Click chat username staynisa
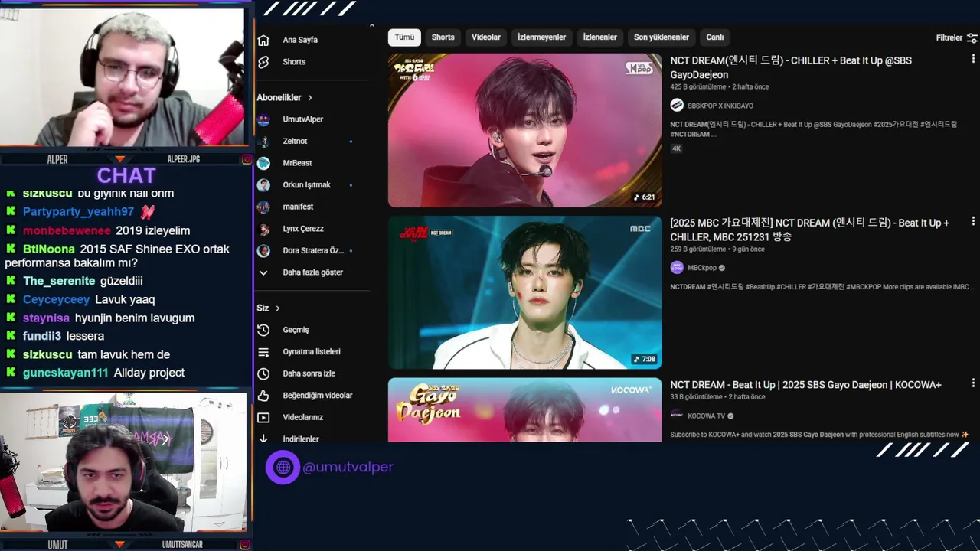This screenshot has height=551, width=980. pos(46,318)
